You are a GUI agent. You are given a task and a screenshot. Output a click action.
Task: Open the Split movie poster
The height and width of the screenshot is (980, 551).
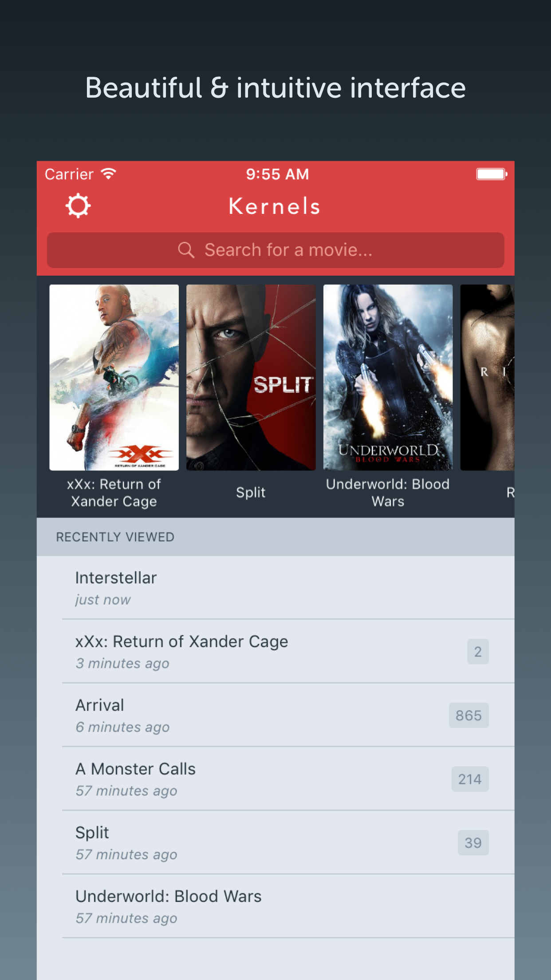[x=251, y=377]
